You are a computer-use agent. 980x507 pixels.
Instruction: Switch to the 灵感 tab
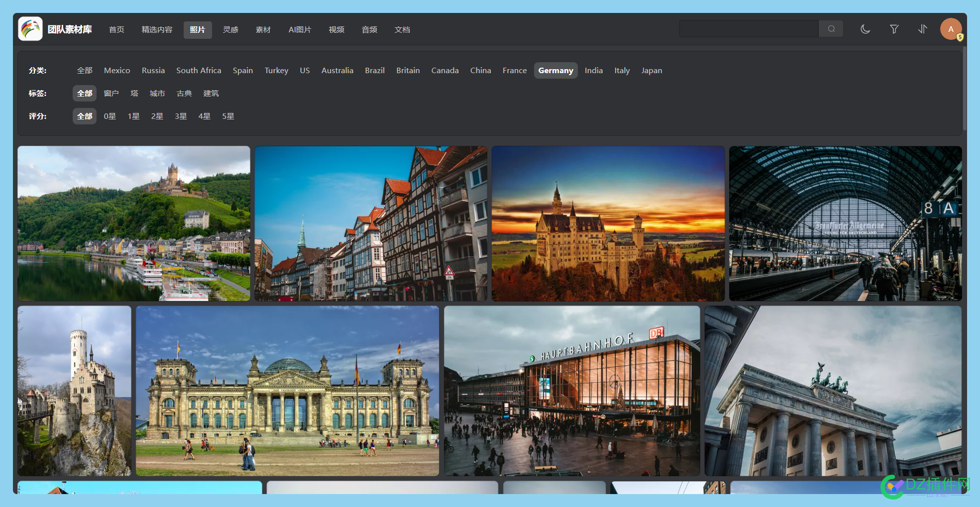pyautogui.click(x=230, y=30)
